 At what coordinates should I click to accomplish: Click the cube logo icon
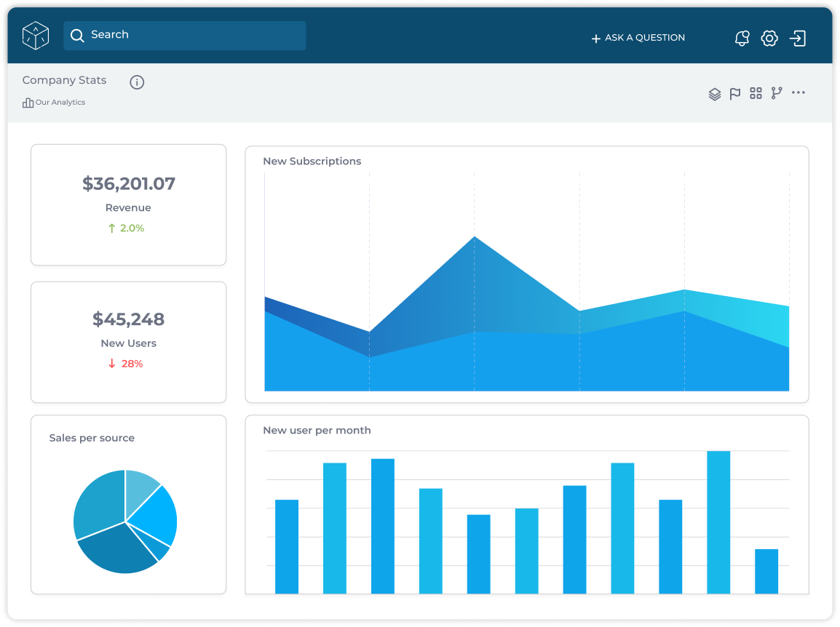pyautogui.click(x=36, y=36)
